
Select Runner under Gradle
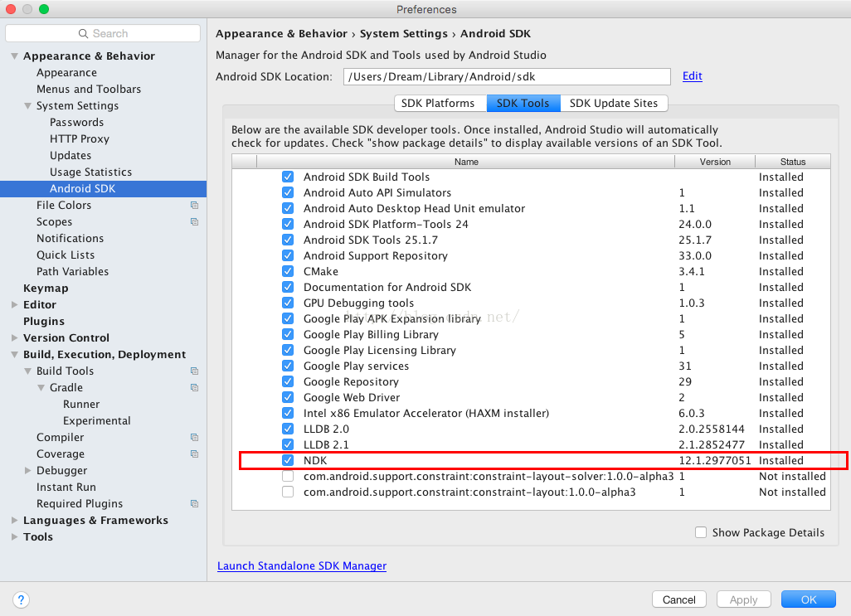click(81, 405)
